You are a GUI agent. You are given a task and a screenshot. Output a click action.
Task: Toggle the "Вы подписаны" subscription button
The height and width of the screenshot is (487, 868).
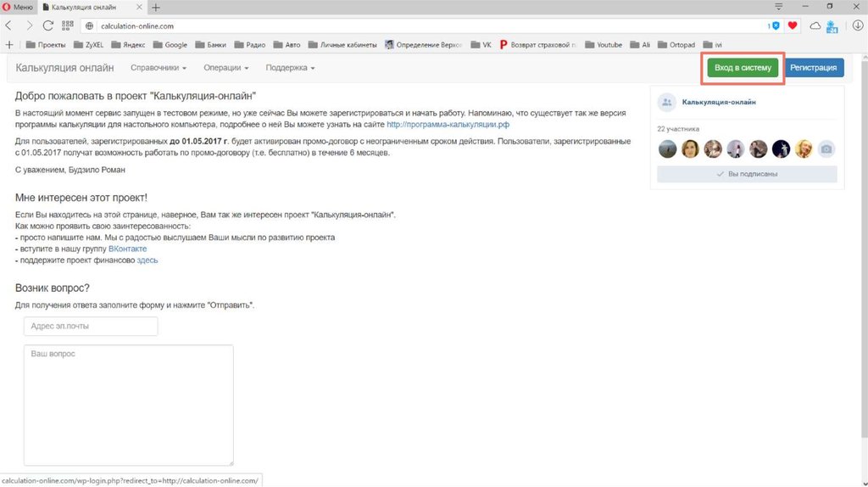click(747, 174)
